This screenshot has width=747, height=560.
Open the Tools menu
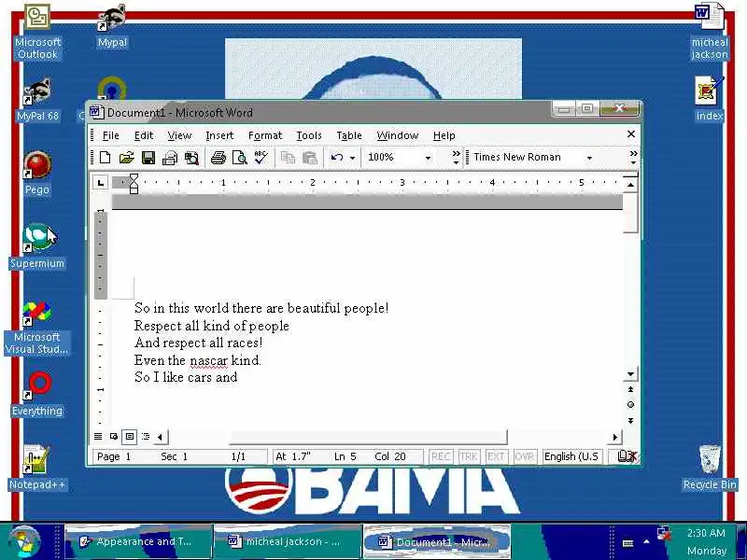pos(309,135)
